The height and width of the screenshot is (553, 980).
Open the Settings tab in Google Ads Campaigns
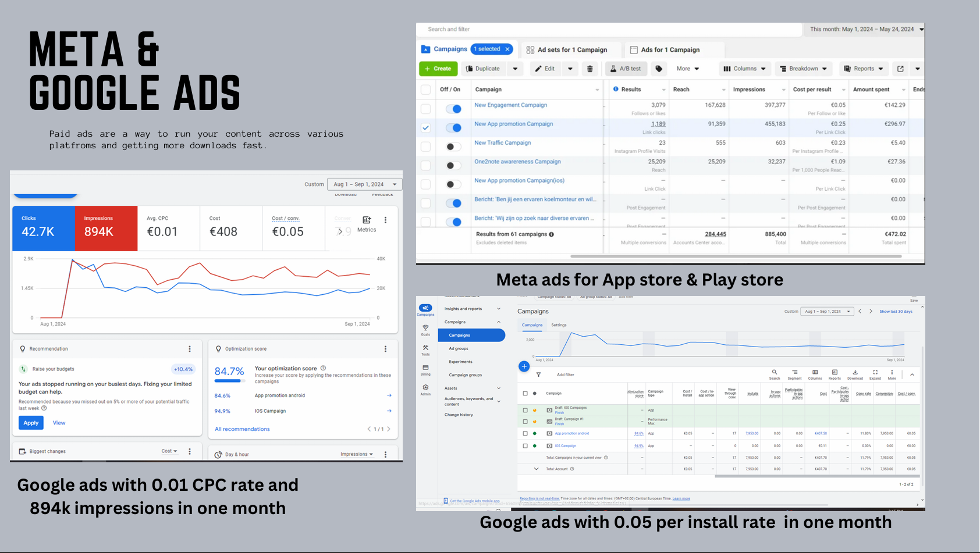559,325
